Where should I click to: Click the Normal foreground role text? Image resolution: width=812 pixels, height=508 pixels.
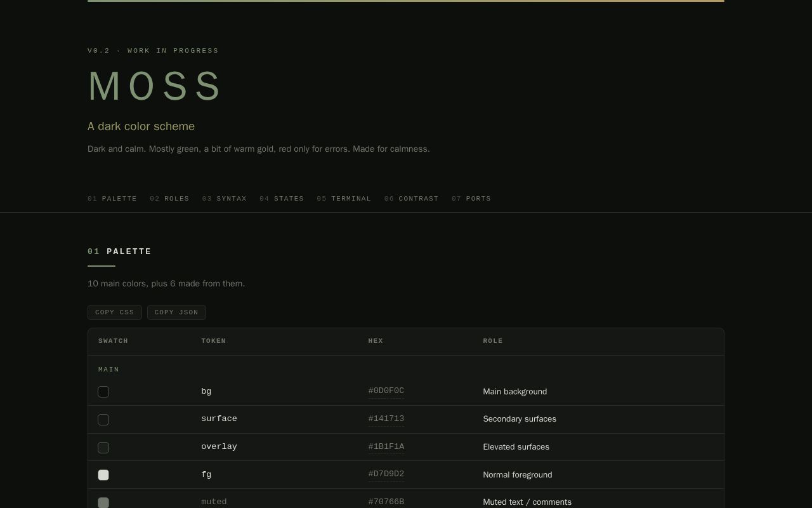(518, 475)
